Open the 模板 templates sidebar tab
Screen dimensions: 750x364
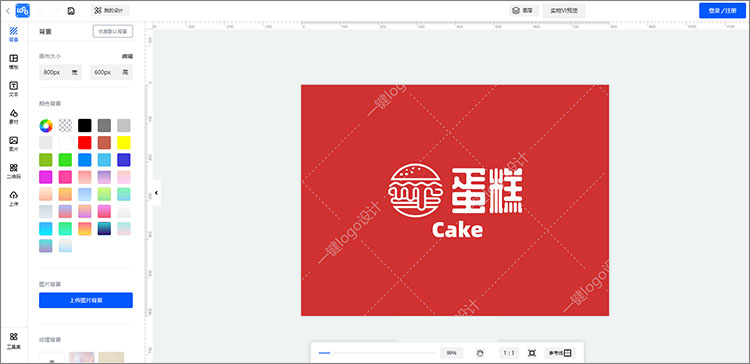tap(14, 62)
